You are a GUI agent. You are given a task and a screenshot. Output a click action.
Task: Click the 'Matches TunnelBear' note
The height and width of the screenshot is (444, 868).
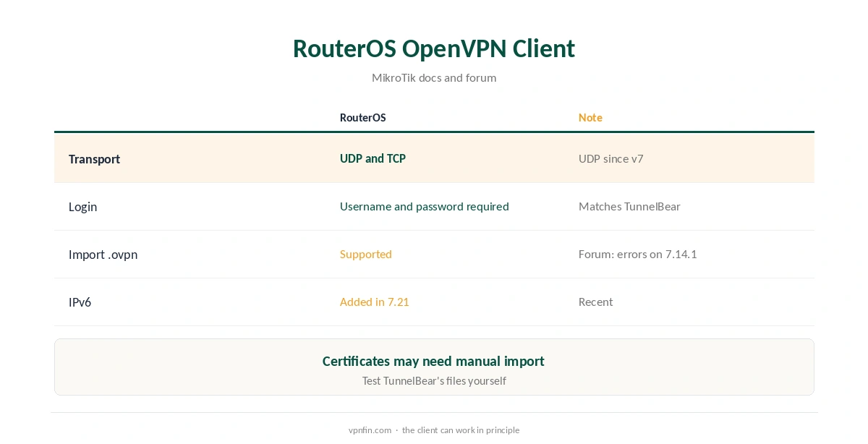tap(629, 206)
